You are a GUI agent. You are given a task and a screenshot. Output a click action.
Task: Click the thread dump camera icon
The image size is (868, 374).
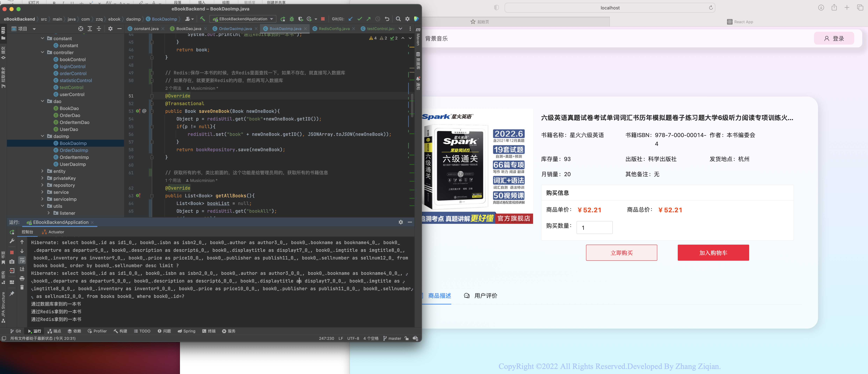(x=12, y=261)
